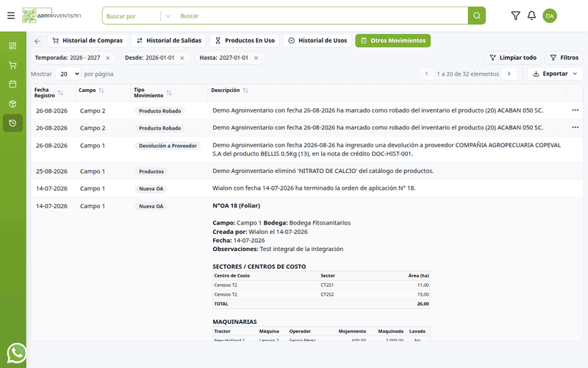Focus the Buscar search field
588x368 pixels.
click(322, 16)
